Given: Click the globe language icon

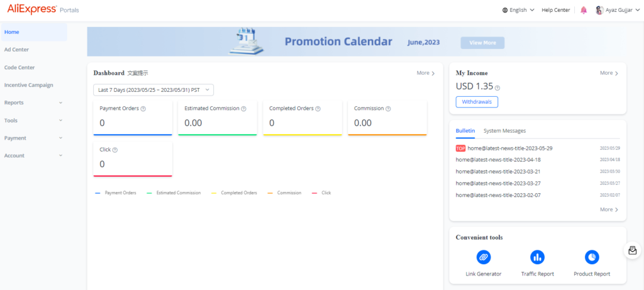Looking at the screenshot, I should click(505, 10).
